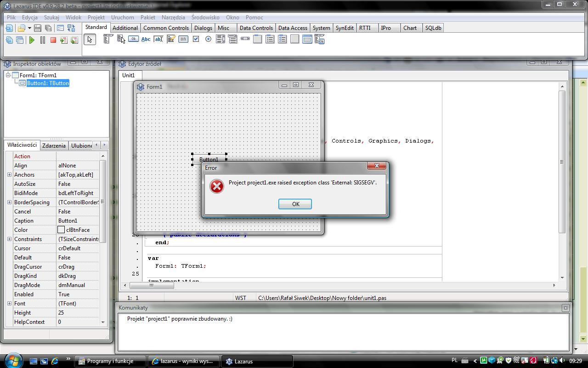
Task: Expand the BorderSpacing property
Action: [x=9, y=202]
